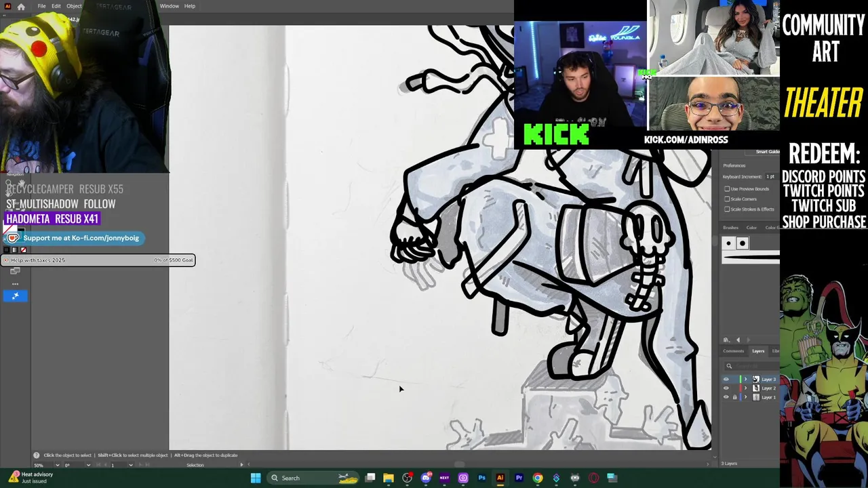Click the Help with taxes 2025 goal bar
Image resolution: width=868 pixels, height=488 pixels.
click(x=98, y=260)
